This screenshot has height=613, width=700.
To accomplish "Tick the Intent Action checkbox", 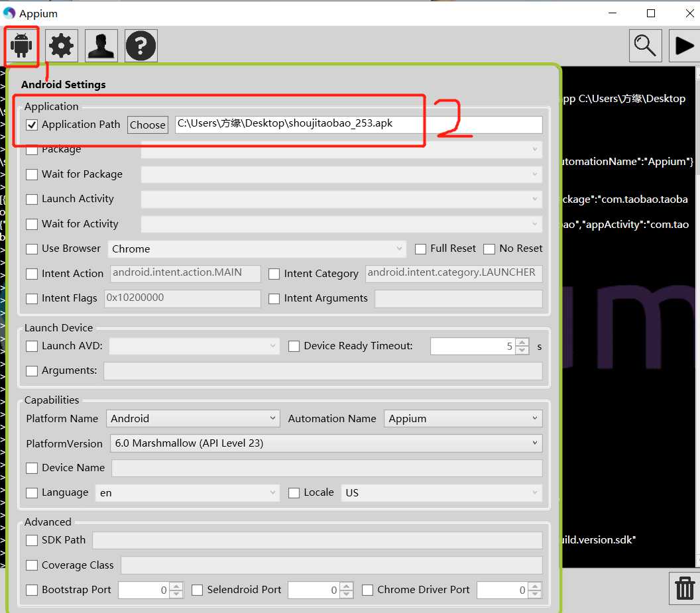I will click(32, 274).
